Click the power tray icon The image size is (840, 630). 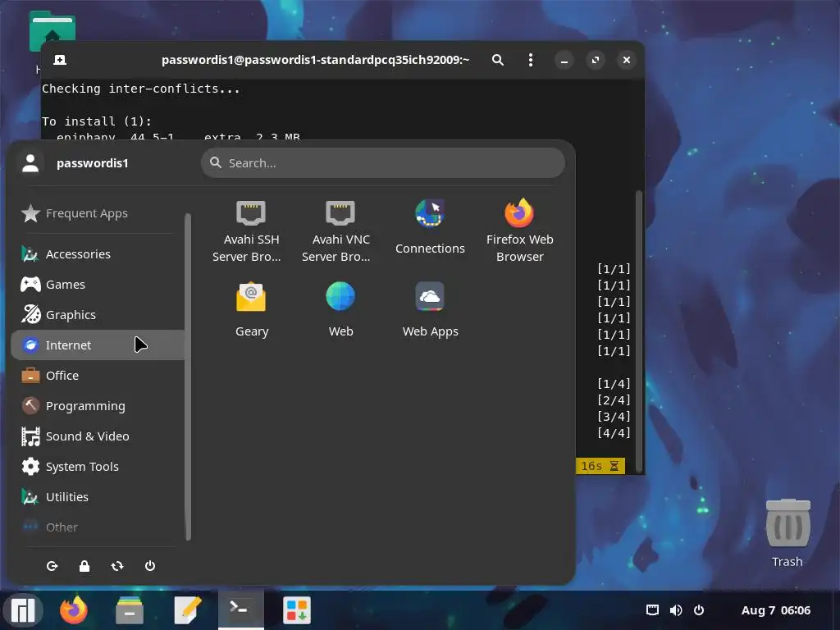[699, 610]
